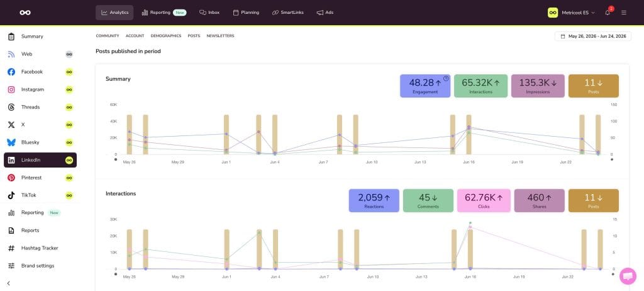Collapse the left sidebar with the chevron
644x291 pixels.
[x=9, y=283]
